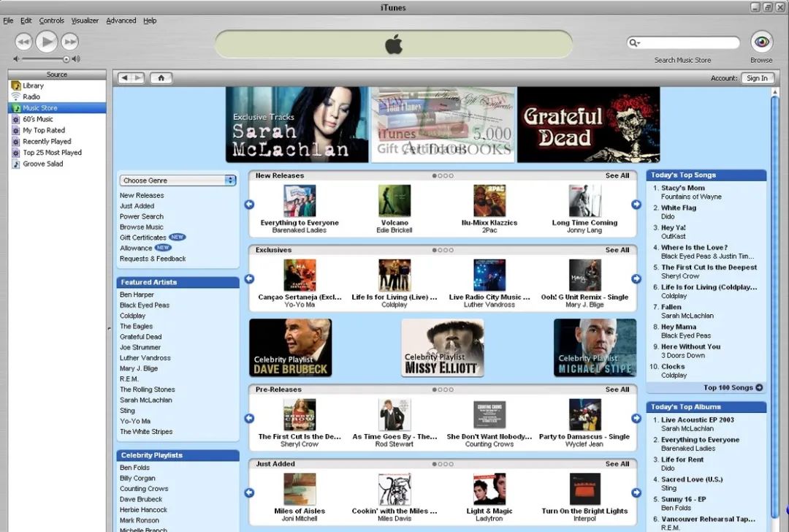The width and height of the screenshot is (789, 532).
Task: Select third page dot in Pre-Releases
Action: (446, 389)
